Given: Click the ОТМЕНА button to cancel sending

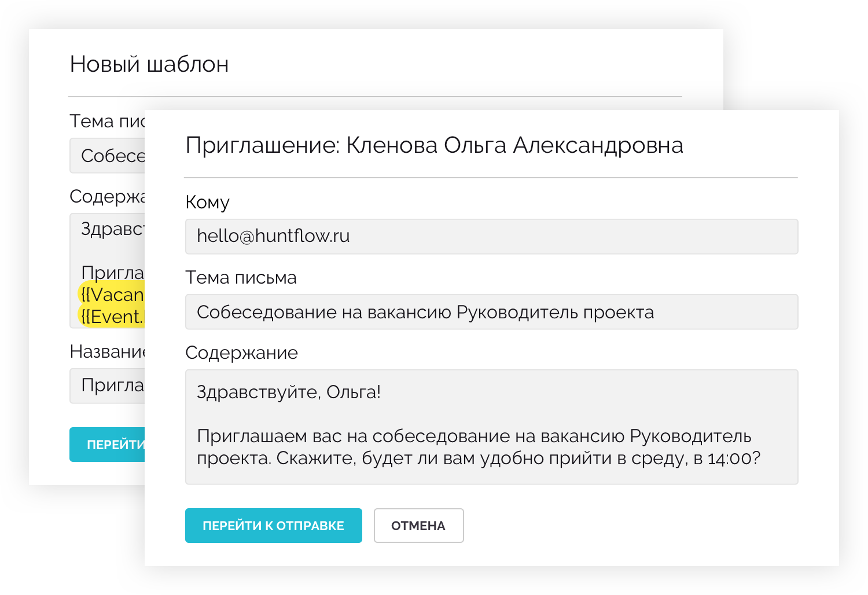Looking at the screenshot, I should click(x=418, y=525).
